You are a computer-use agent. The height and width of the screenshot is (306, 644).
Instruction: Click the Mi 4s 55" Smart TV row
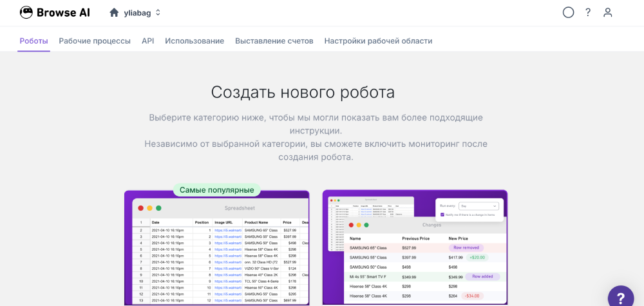[x=425, y=277]
